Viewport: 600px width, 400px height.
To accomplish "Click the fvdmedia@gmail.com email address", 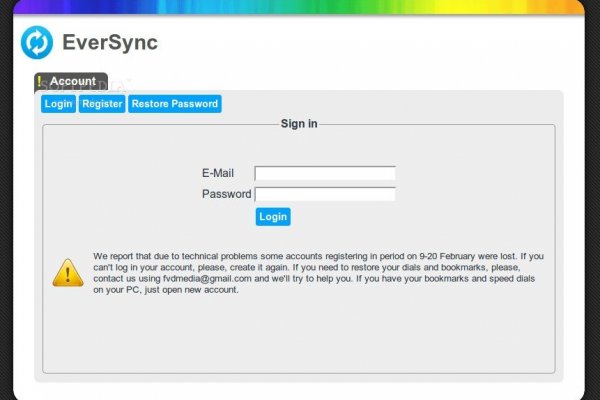I will point(196,279).
